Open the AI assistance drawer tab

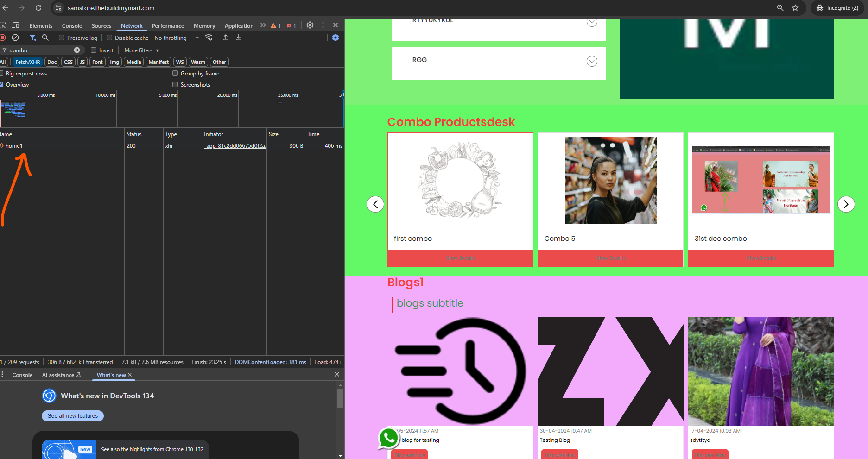coord(62,375)
